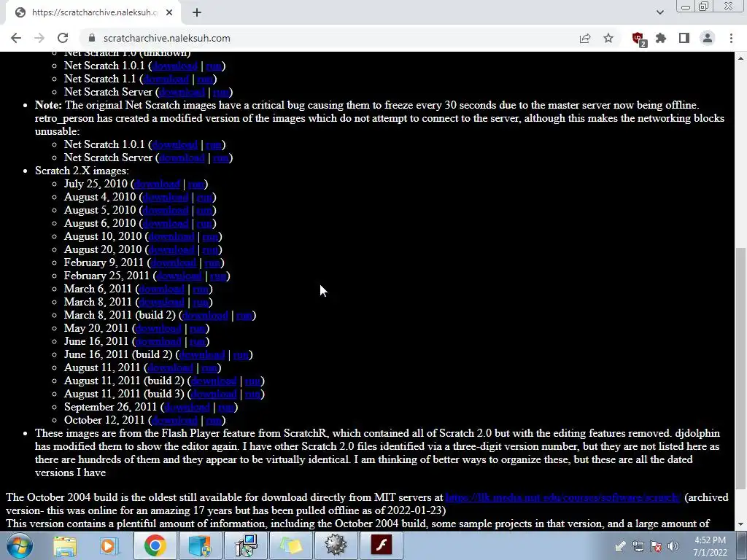Click the forward navigation arrow
747x560 pixels.
click(39, 38)
